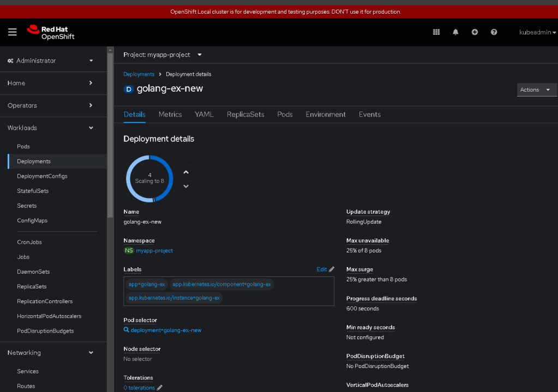The image size is (558, 392).
Task: Open Secrets in the sidebar
Action: pyautogui.click(x=27, y=206)
